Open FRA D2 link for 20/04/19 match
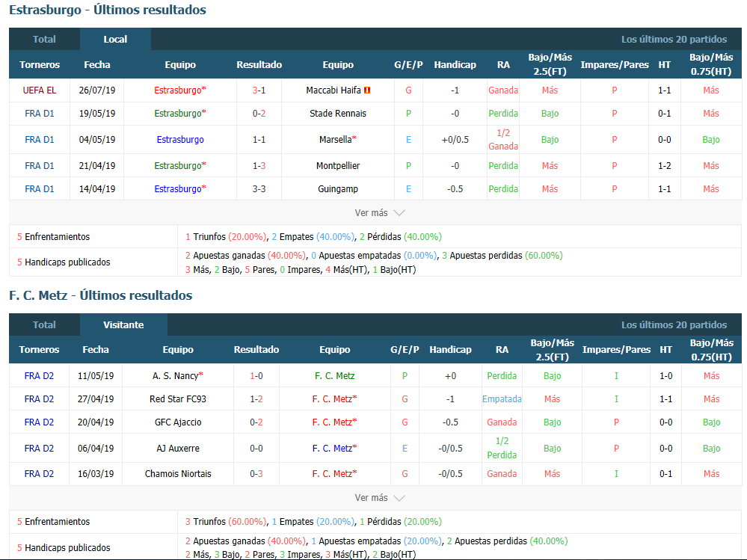 tap(39, 422)
